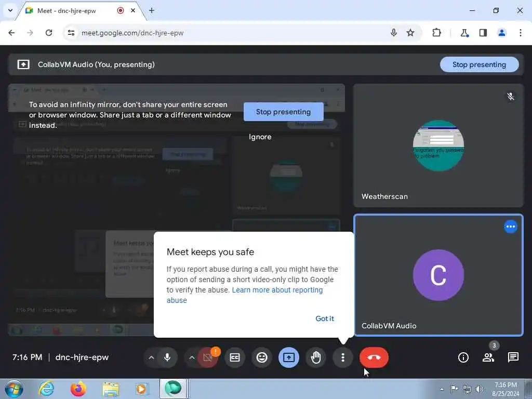
Task: Click Weatherscan muted microphone indicator
Action: pos(510,96)
